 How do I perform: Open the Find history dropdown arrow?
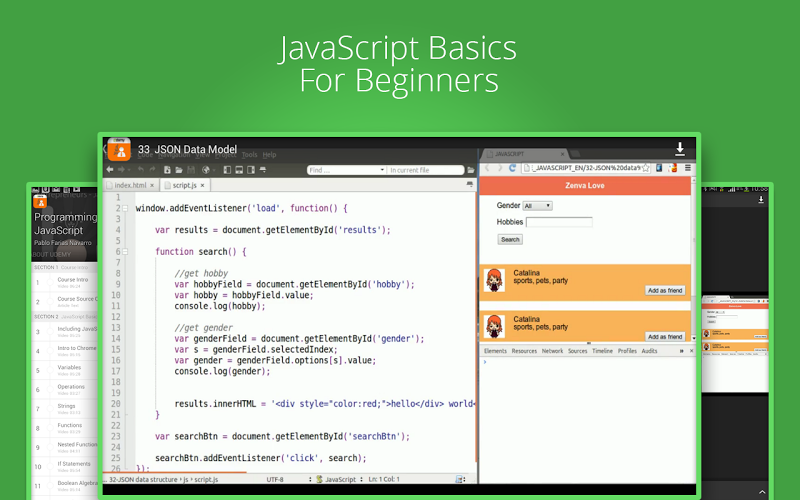pos(382,170)
